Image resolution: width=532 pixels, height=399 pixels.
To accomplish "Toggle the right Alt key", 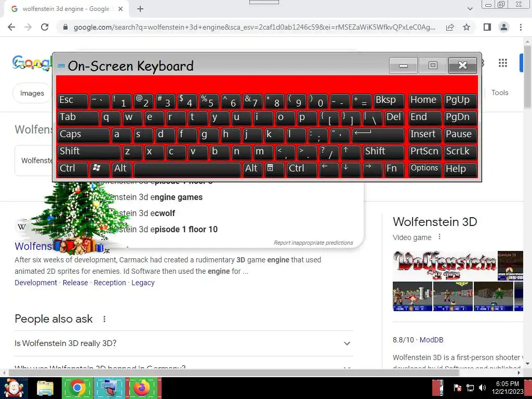I will tap(252, 170).
